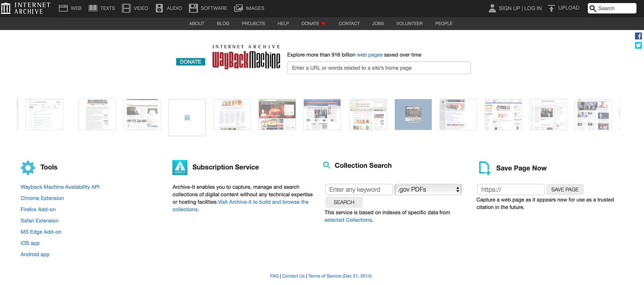This screenshot has width=644, height=285.
Task: Click the SAVE PAGE button
Action: [x=565, y=190]
